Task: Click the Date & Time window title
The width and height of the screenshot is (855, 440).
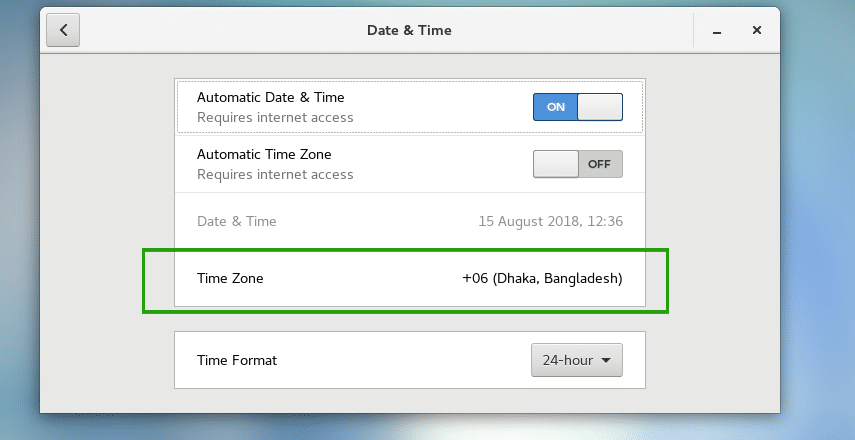Action: (x=409, y=30)
